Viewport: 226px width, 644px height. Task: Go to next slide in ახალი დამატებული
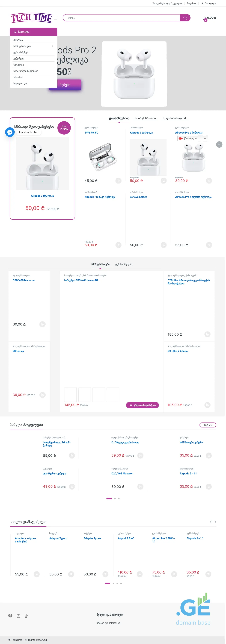pyautogui.click(x=215, y=522)
